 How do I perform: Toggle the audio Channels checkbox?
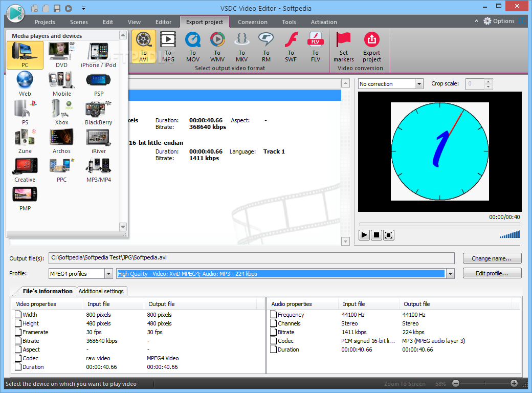tap(273, 323)
